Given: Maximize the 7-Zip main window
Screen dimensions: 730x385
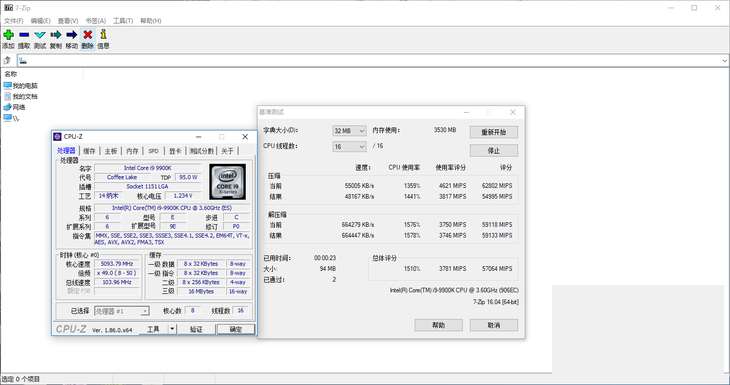Looking at the screenshot, I should click(694, 8).
